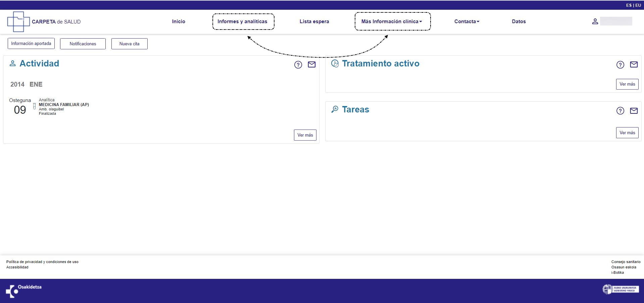The height and width of the screenshot is (303, 644).
Task: Click the blurred username field
Action: click(x=616, y=21)
